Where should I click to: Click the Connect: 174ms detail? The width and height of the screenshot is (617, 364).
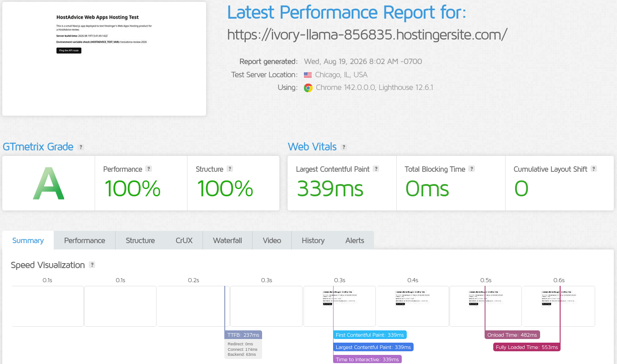(243, 349)
